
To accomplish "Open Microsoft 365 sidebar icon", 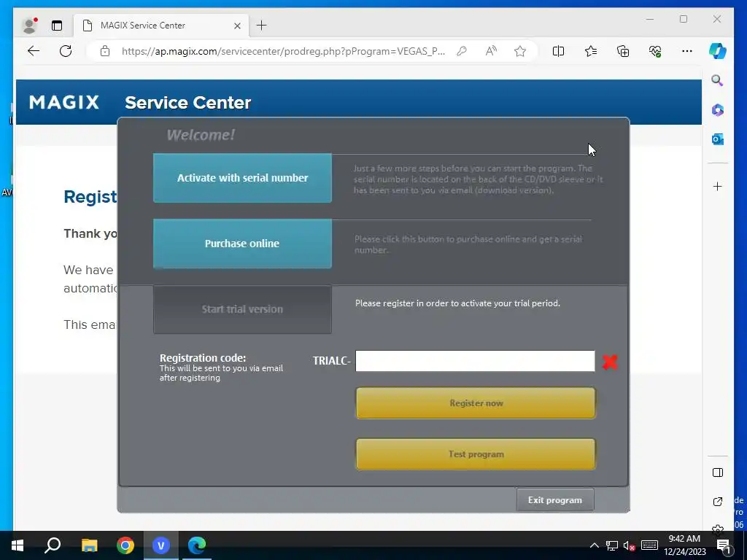I will (x=718, y=110).
